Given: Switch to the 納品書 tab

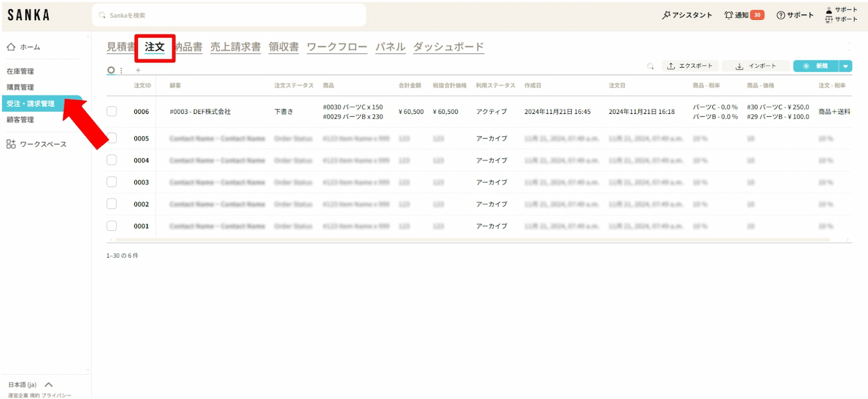Looking at the screenshot, I should [x=189, y=47].
